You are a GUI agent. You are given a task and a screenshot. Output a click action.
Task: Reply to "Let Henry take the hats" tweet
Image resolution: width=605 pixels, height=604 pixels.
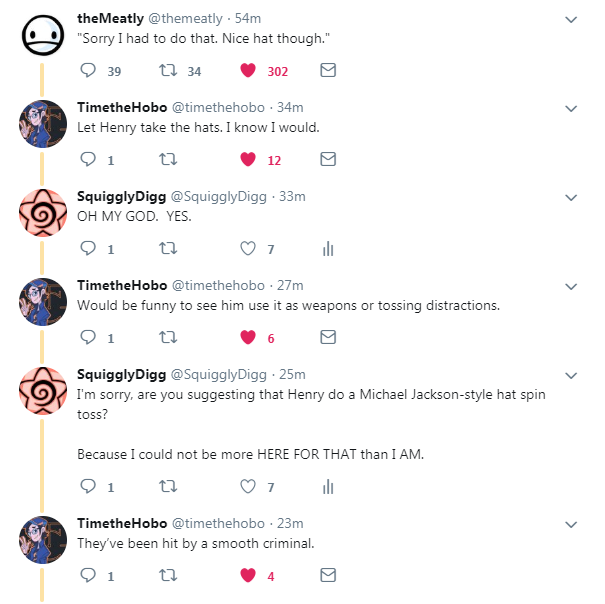(x=88, y=160)
